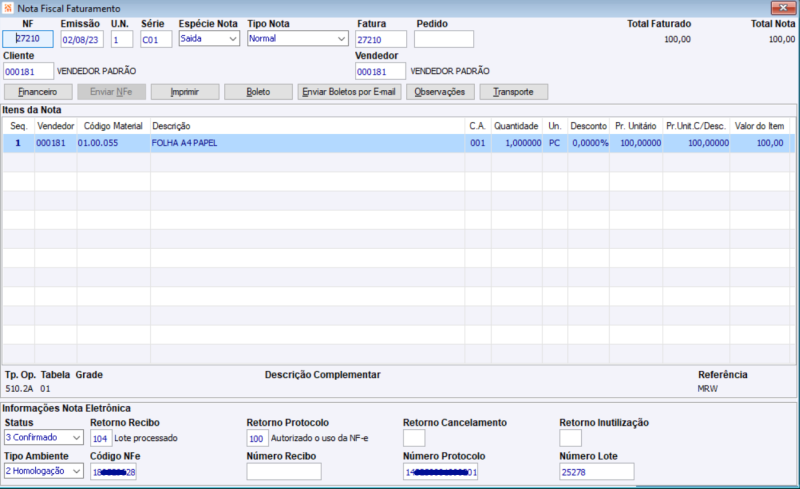Click the Un. column header
This screenshot has width=800, height=489.
555,126
